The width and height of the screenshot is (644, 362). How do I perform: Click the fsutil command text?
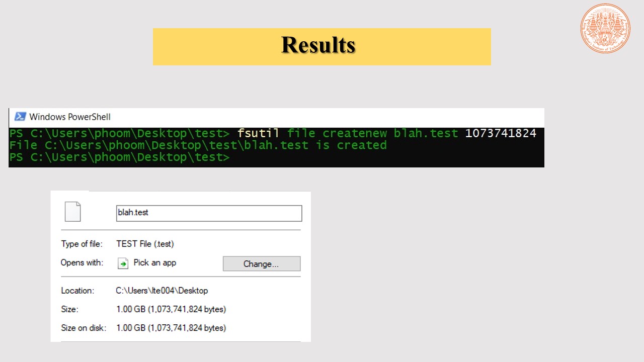[258, 133]
